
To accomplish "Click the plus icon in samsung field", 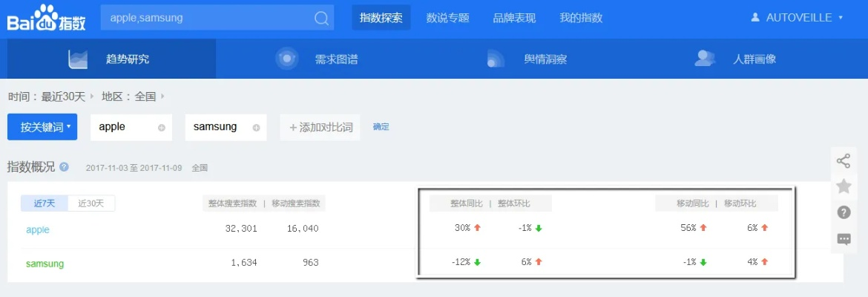I will tap(256, 128).
